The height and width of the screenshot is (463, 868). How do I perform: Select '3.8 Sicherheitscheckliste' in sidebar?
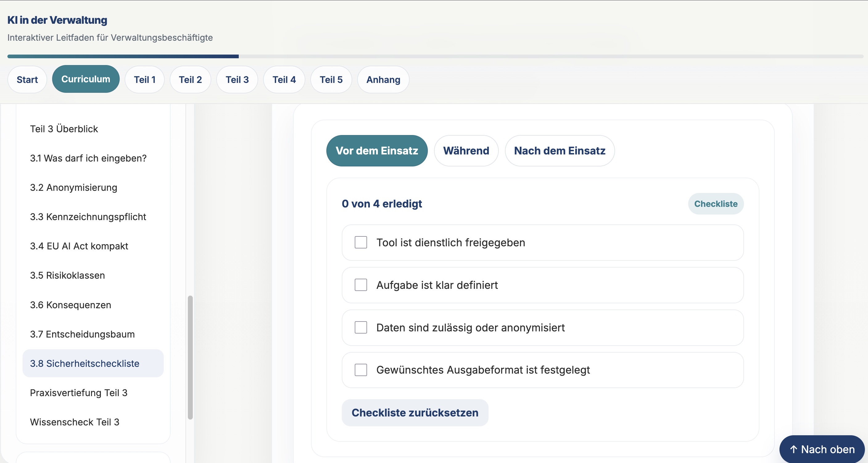93,363
